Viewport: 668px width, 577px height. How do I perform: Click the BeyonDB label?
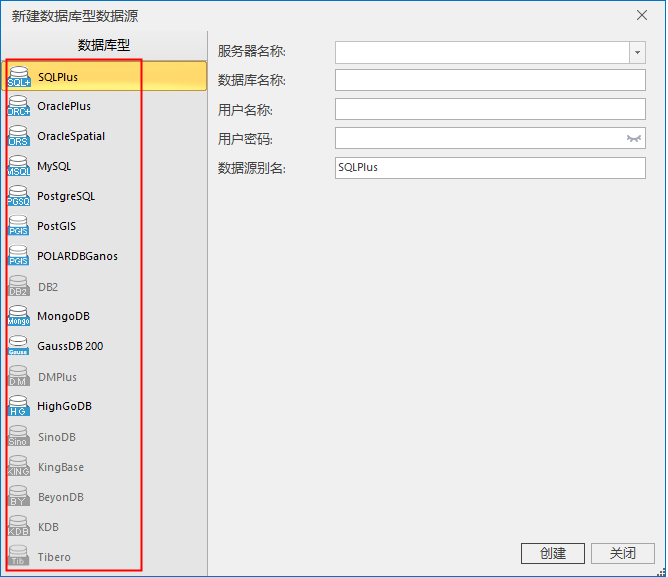[61, 497]
